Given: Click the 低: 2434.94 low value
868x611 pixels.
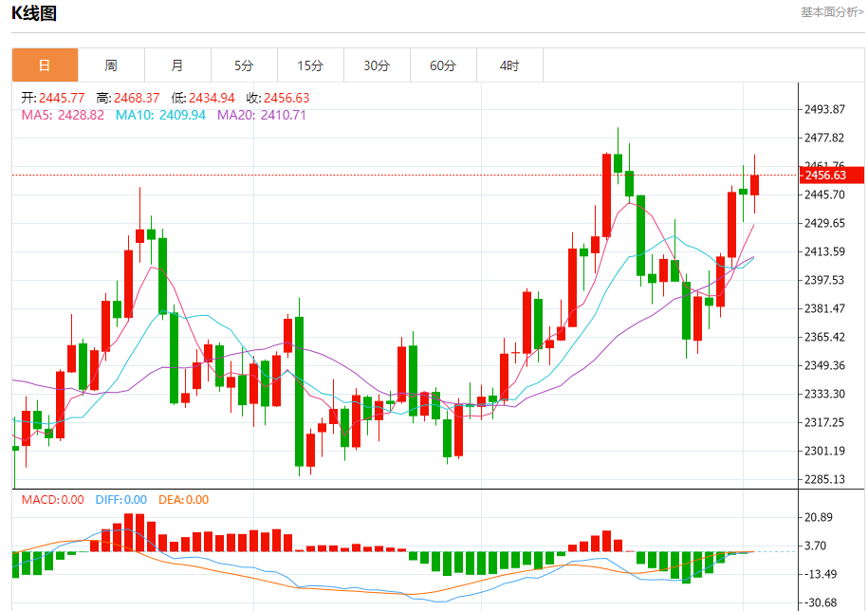Looking at the screenshot, I should [203, 98].
